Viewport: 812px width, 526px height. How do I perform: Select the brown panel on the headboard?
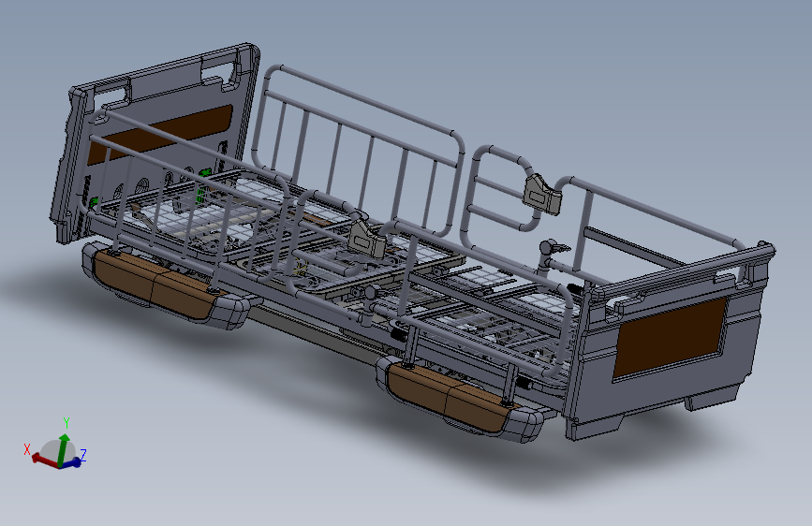[159, 135]
